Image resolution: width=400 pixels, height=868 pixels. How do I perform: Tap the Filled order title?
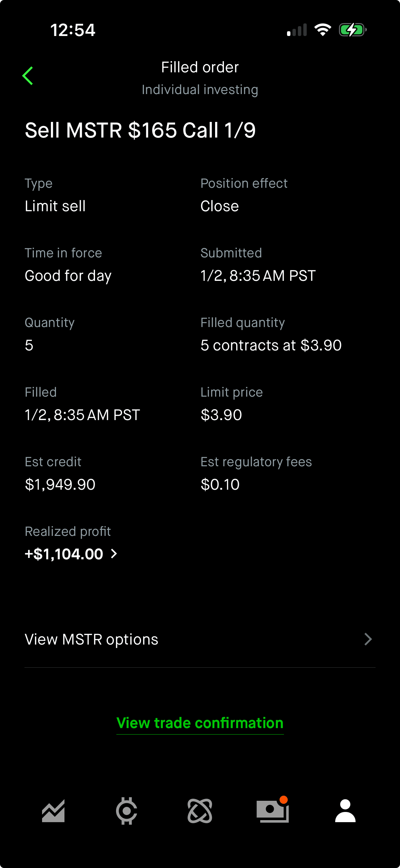pos(200,67)
